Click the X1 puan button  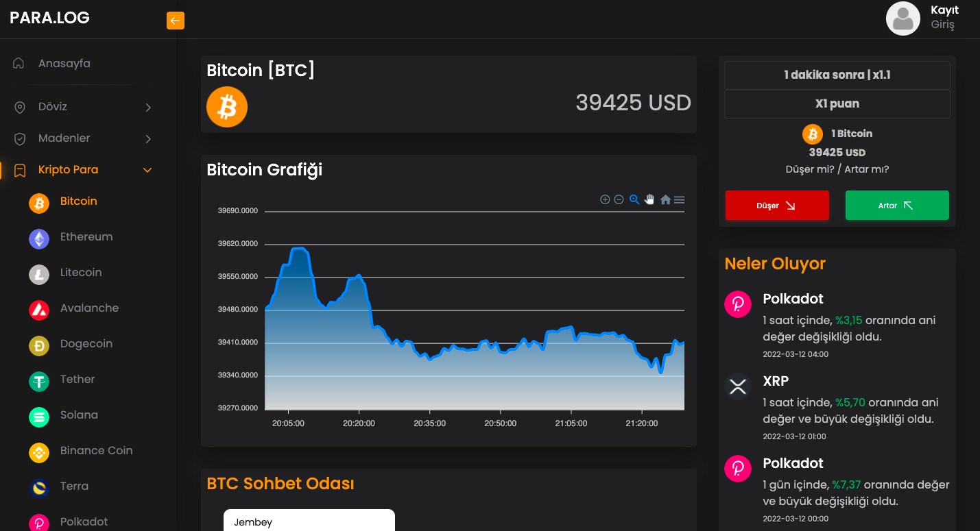pyautogui.click(x=837, y=104)
